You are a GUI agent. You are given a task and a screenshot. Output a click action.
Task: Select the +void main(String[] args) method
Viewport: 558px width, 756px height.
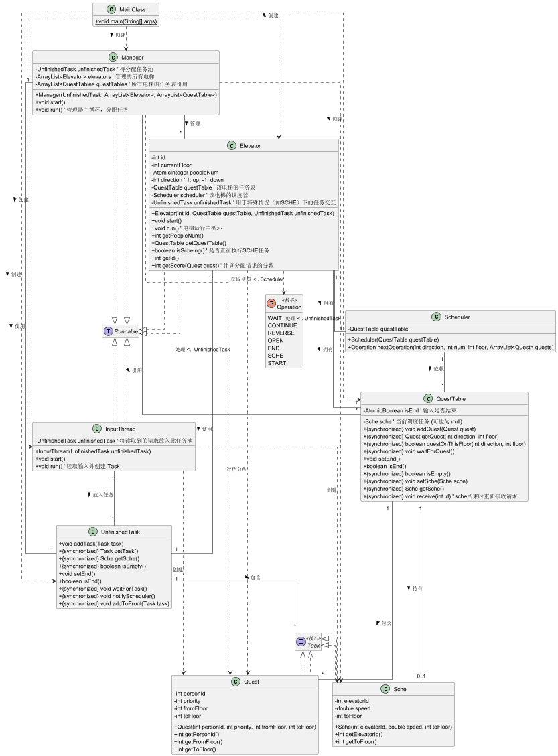click(x=126, y=21)
